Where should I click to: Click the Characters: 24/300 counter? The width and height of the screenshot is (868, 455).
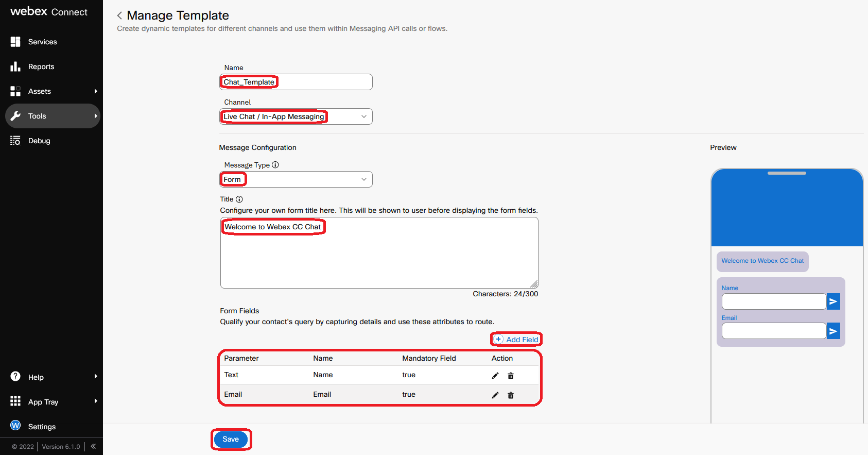point(506,294)
